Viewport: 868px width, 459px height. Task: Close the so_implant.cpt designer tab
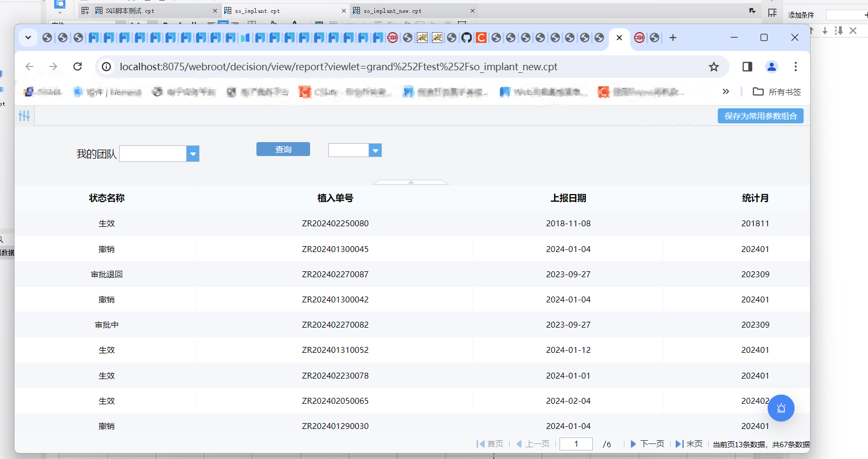344,11
